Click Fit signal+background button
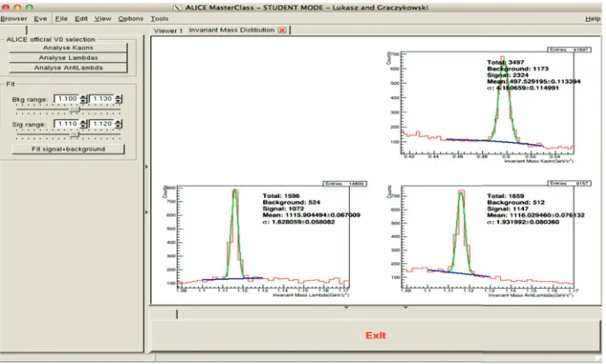Image resolution: width=606 pixels, height=364 pixels. (x=68, y=149)
